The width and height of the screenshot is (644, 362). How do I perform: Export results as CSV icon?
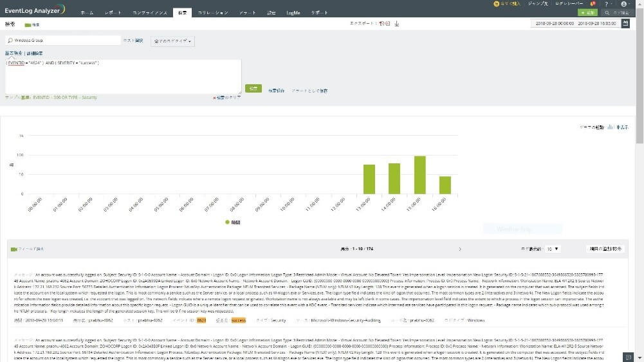387,24
